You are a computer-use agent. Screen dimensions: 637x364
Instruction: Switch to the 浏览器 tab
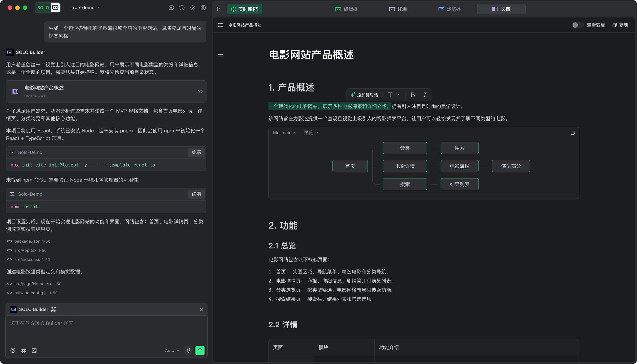449,9
